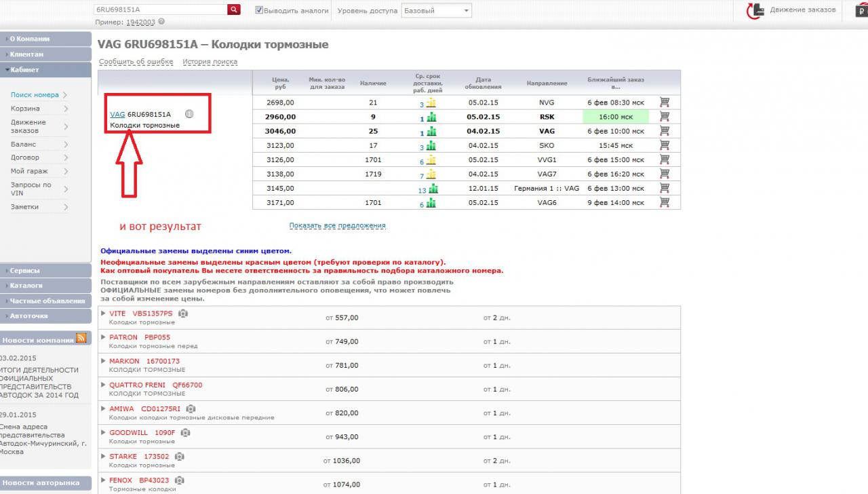Viewport: 868px width, 494px height.
Task: Expand the GOODWILL 1090F row
Action: [104, 433]
